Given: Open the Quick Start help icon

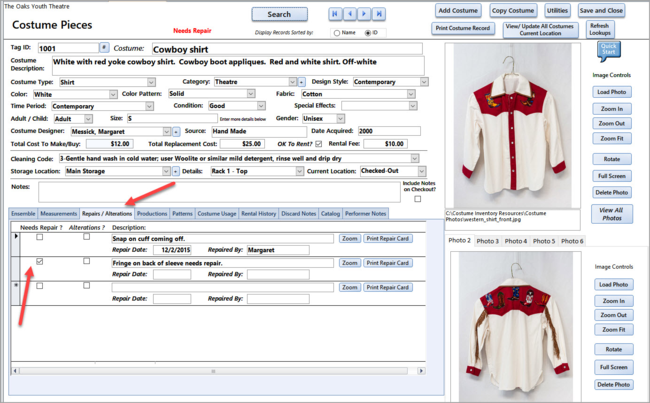Looking at the screenshot, I should [608, 48].
